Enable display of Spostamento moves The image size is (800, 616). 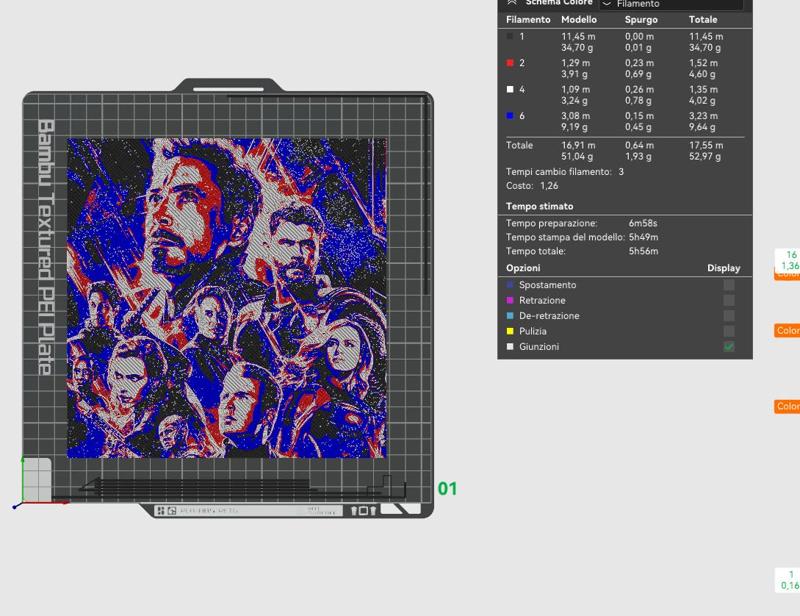click(729, 285)
